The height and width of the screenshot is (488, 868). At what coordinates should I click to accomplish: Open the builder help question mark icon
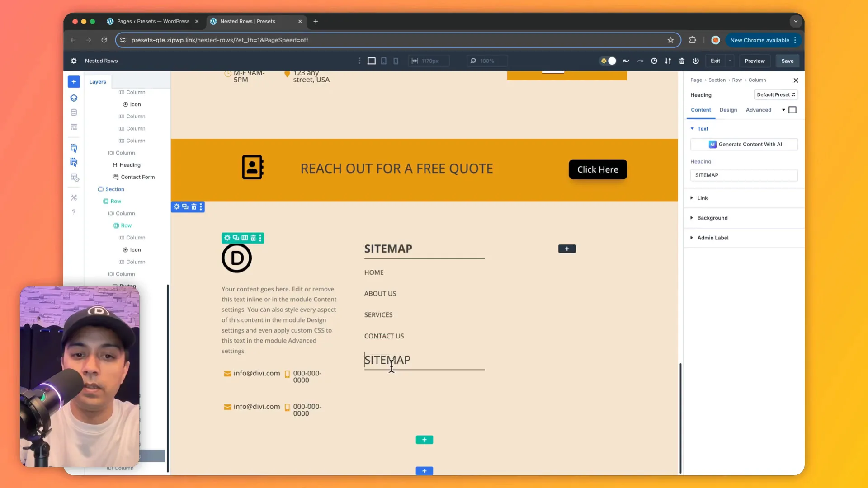pos(74,212)
